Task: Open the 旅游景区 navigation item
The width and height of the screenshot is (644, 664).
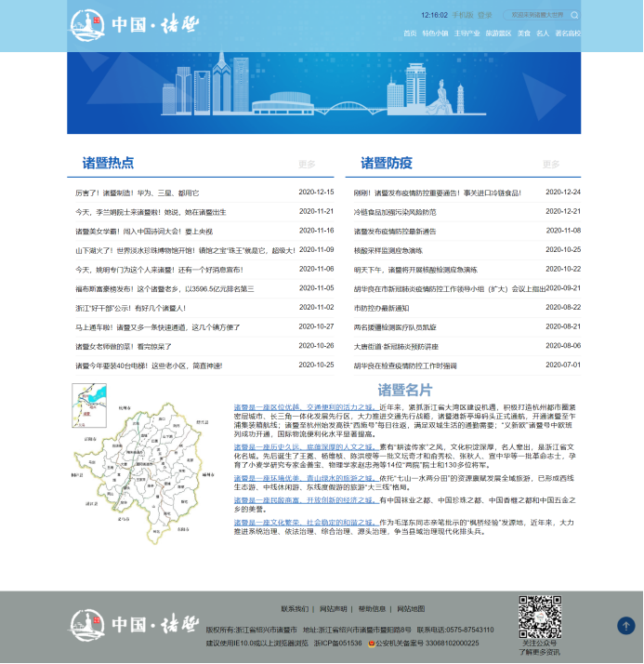Action: [498, 33]
